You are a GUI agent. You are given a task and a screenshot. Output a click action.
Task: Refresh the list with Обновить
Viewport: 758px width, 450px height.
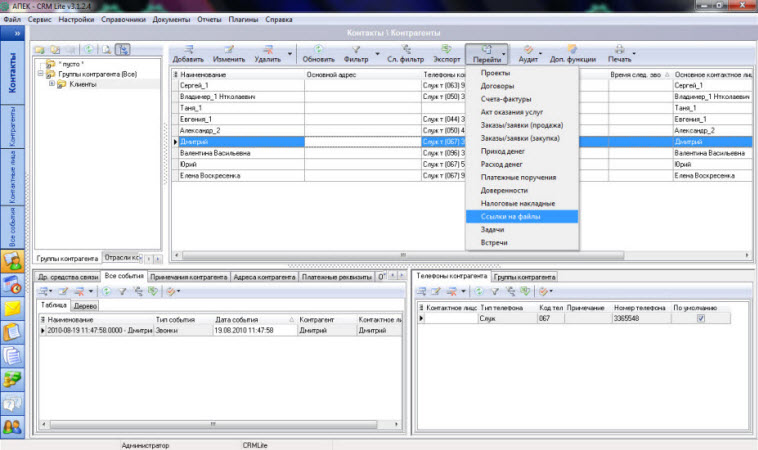[x=318, y=54]
